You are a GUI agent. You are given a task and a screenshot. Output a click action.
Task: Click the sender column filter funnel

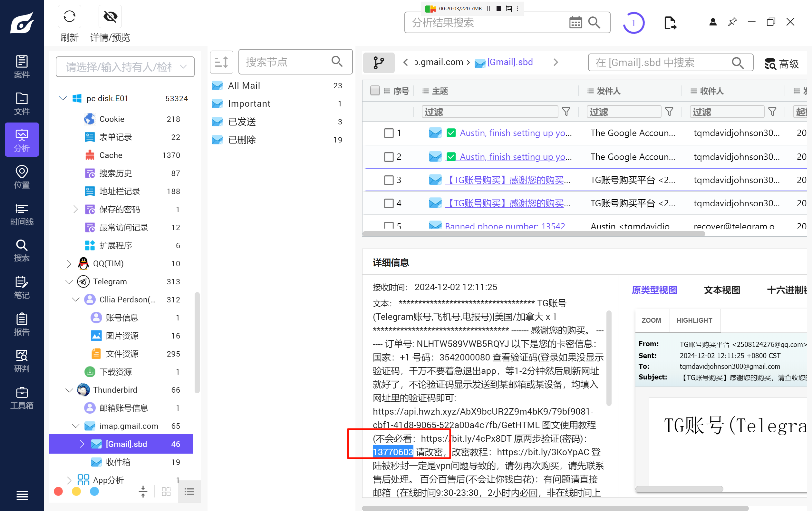(669, 111)
